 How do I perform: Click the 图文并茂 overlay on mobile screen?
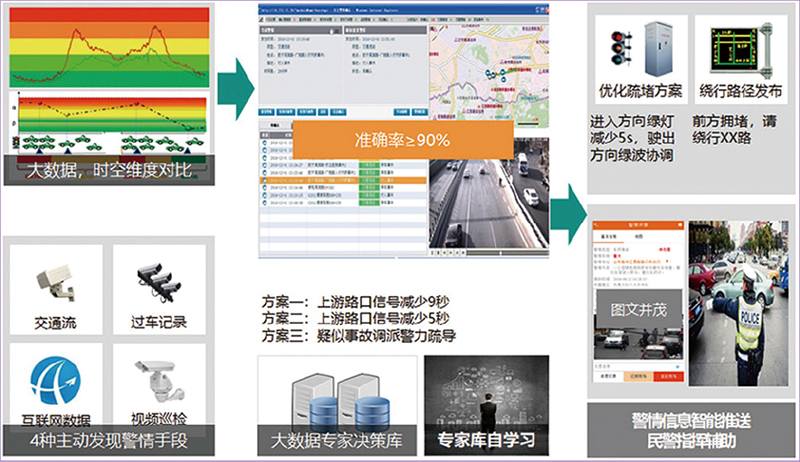point(636,305)
